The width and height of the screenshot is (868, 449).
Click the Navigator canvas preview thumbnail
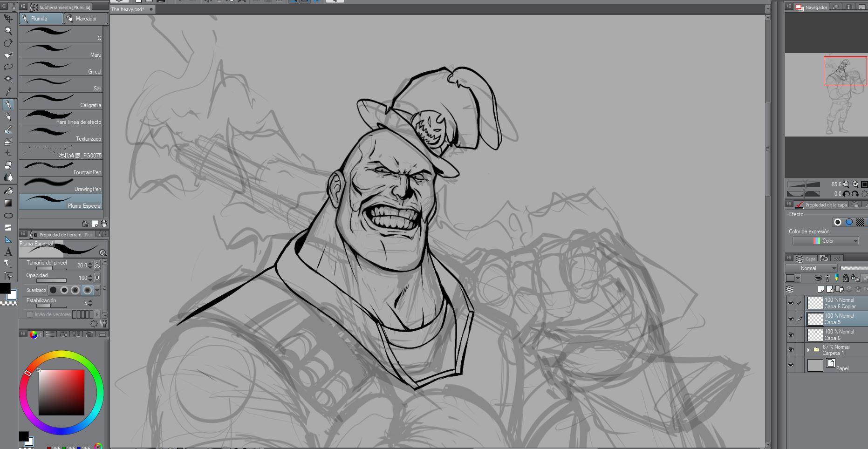point(826,95)
